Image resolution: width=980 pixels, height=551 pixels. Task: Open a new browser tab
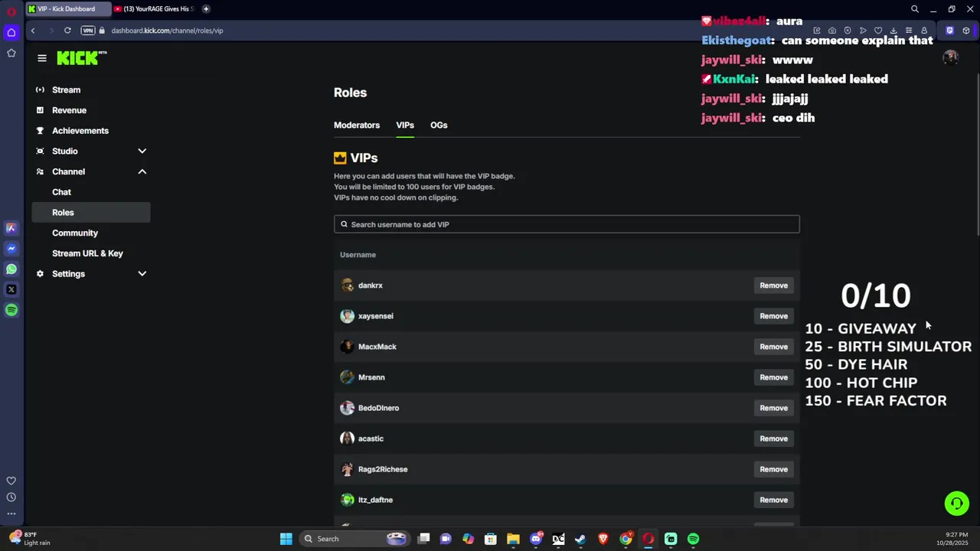click(x=206, y=9)
